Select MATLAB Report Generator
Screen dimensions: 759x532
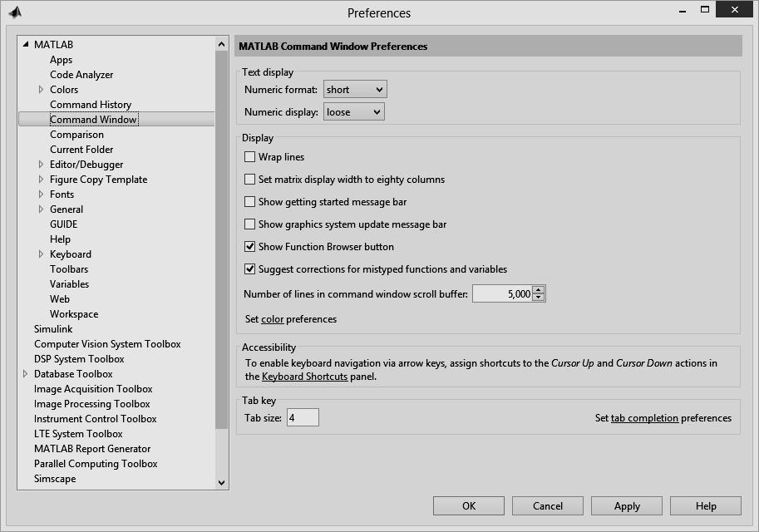coord(92,449)
